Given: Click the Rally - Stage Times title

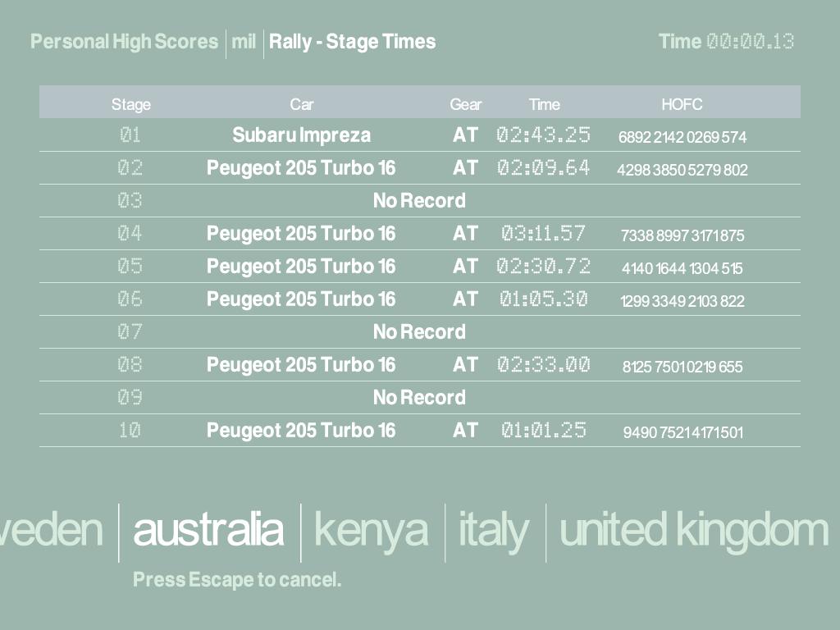Looking at the screenshot, I should [x=352, y=42].
